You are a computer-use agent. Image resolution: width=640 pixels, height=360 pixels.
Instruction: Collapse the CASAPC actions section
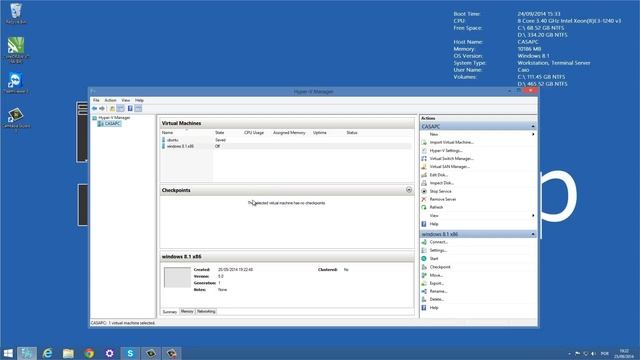(533, 127)
